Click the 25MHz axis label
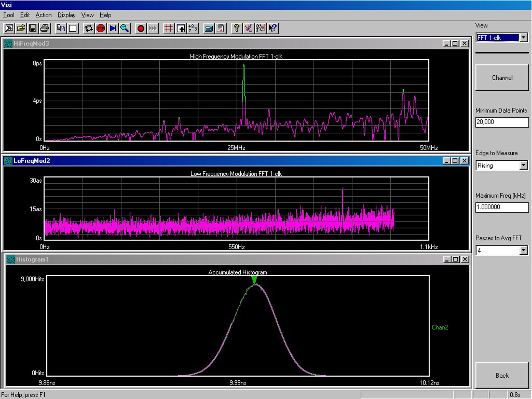The height and width of the screenshot is (399, 532). 236,148
